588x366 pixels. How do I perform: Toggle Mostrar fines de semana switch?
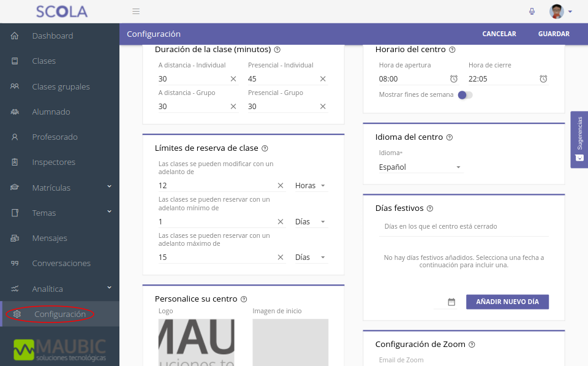tap(465, 95)
